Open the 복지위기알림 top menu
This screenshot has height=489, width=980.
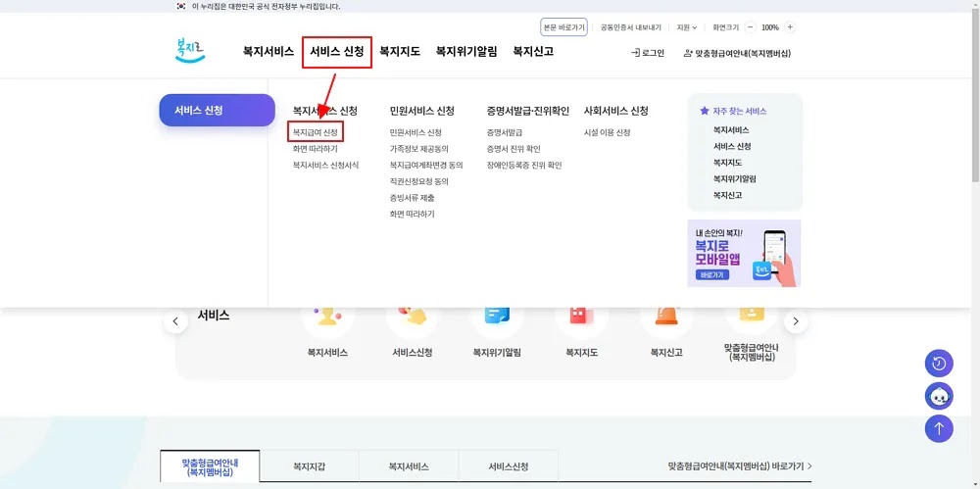click(x=466, y=52)
